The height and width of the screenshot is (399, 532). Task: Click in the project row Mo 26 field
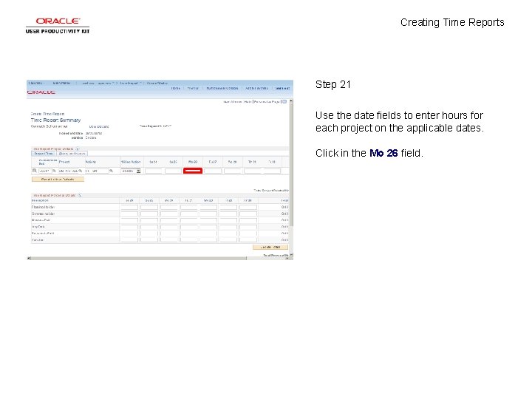coord(193,171)
